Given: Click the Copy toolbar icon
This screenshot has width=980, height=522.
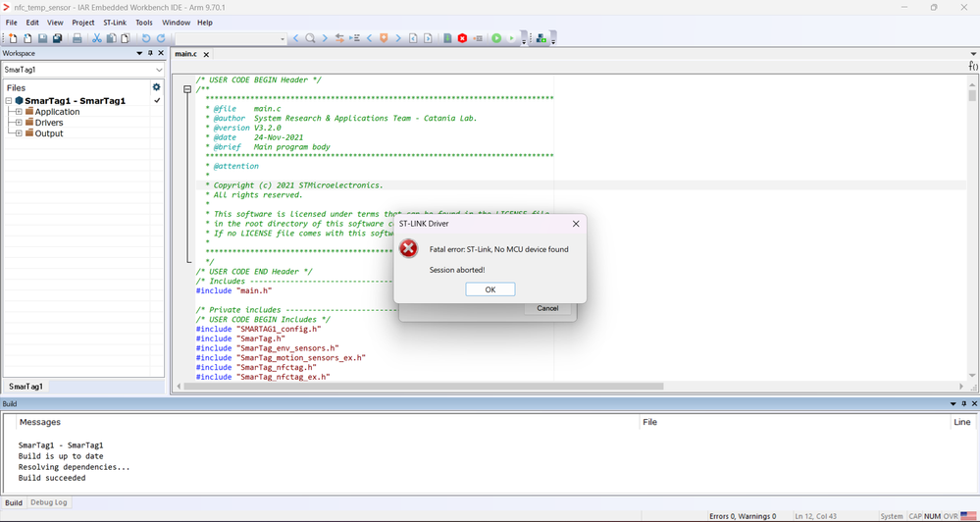Looking at the screenshot, I should pos(111,38).
